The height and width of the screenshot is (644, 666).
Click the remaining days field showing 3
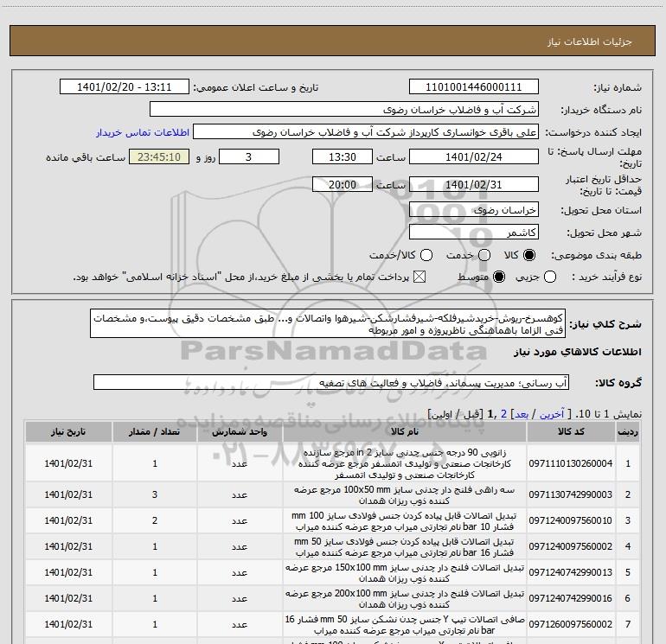pos(249,156)
